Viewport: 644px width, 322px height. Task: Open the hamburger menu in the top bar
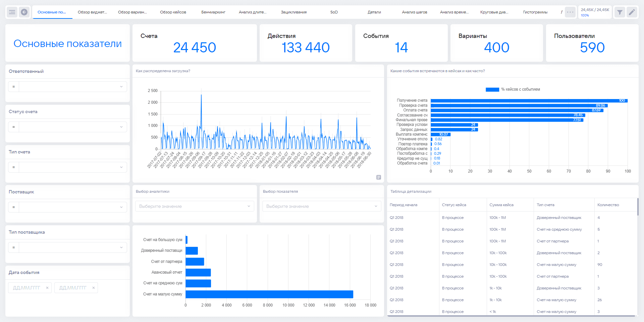pyautogui.click(x=12, y=12)
